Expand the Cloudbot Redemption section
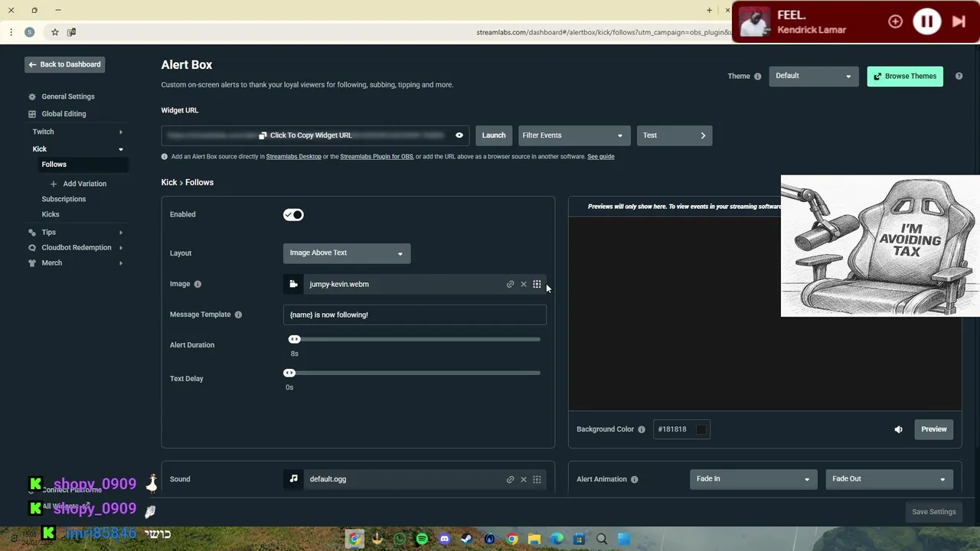The height and width of the screenshot is (551, 980). 77,247
